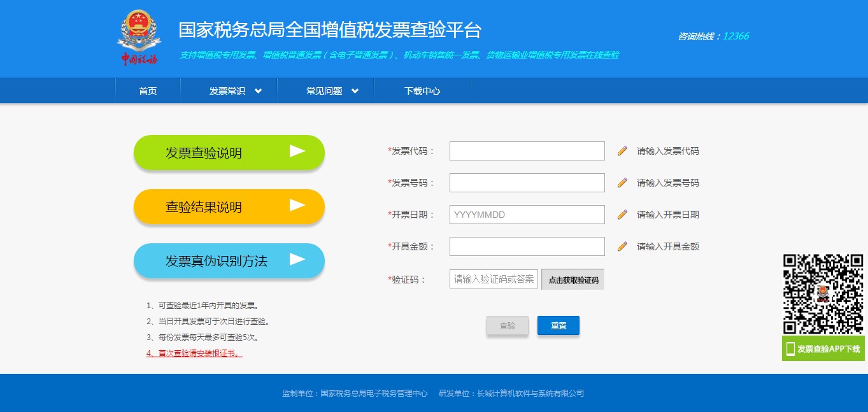Screen dimensions: 868x412
Task: Click the 验证码 input box
Action: pos(494,279)
